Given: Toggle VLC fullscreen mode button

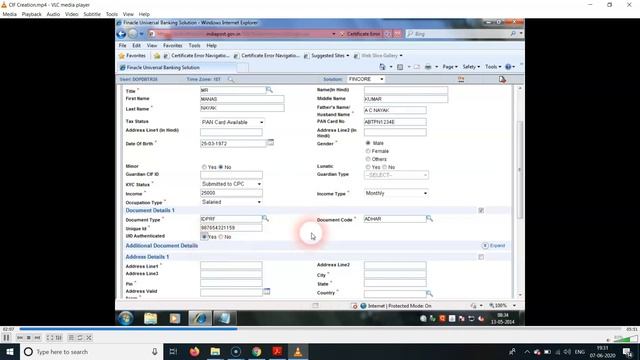Looking at the screenshot, I should (50, 338).
